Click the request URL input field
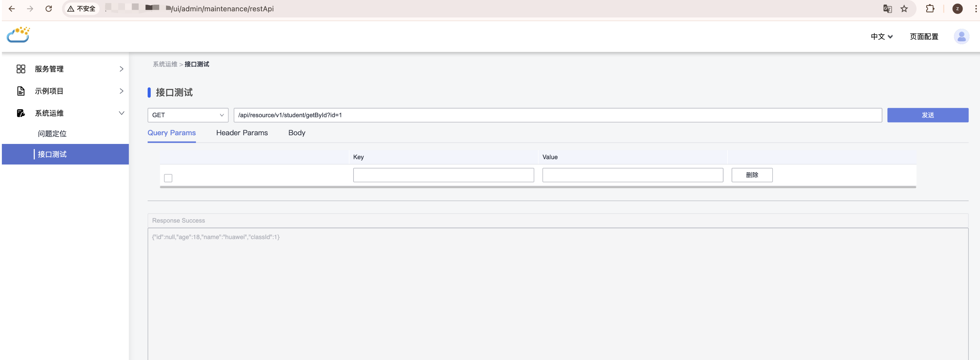 click(557, 115)
